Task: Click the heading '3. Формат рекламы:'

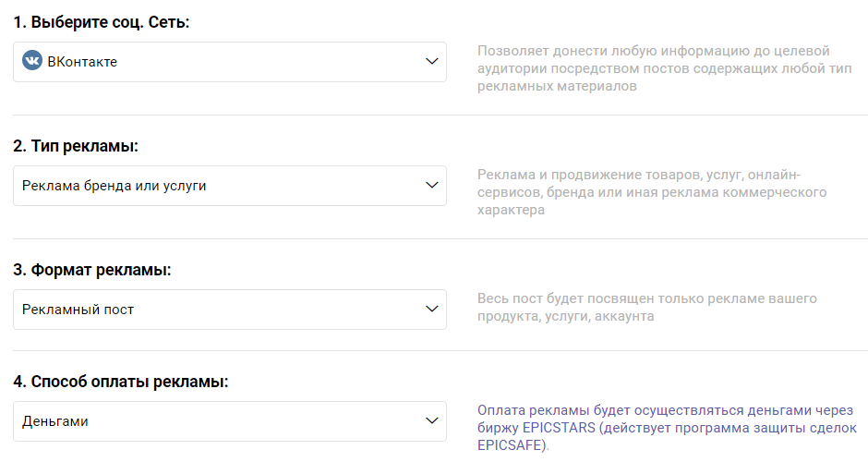Action: (x=92, y=270)
